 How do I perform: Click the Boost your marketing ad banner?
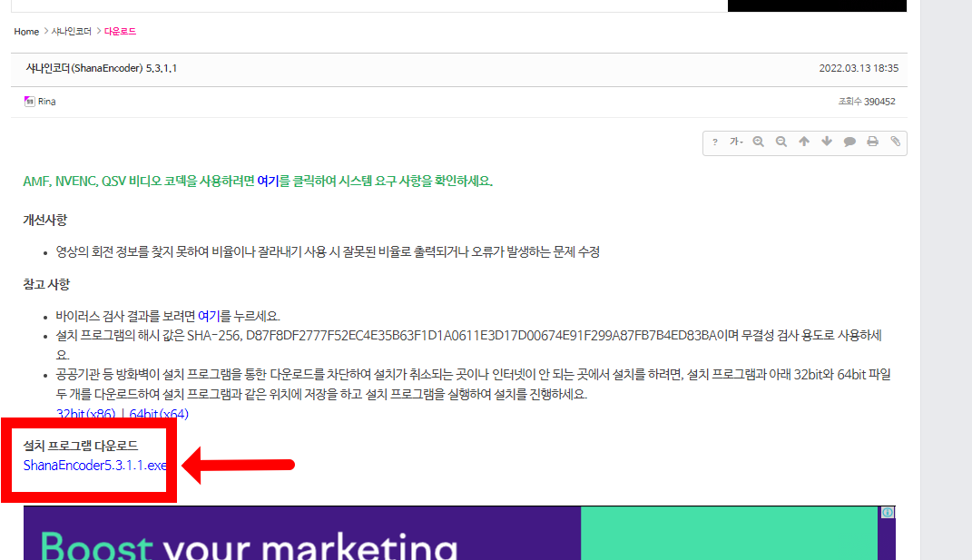(x=459, y=534)
